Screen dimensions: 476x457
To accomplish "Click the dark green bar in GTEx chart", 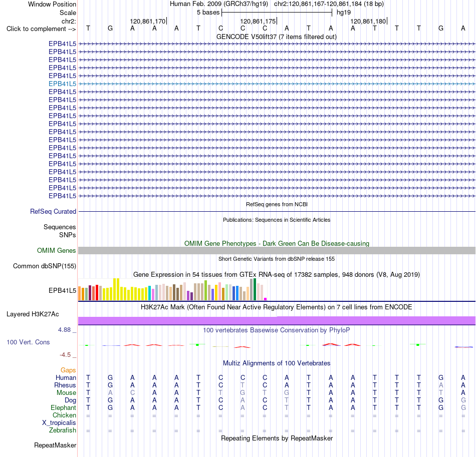I will (x=255, y=289).
